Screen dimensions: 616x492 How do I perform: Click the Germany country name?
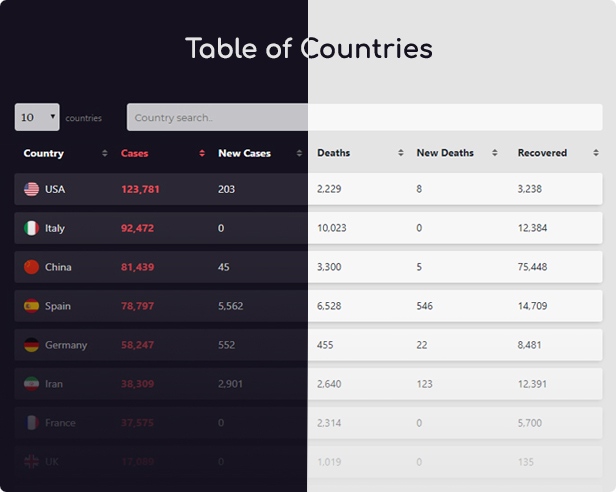point(66,345)
